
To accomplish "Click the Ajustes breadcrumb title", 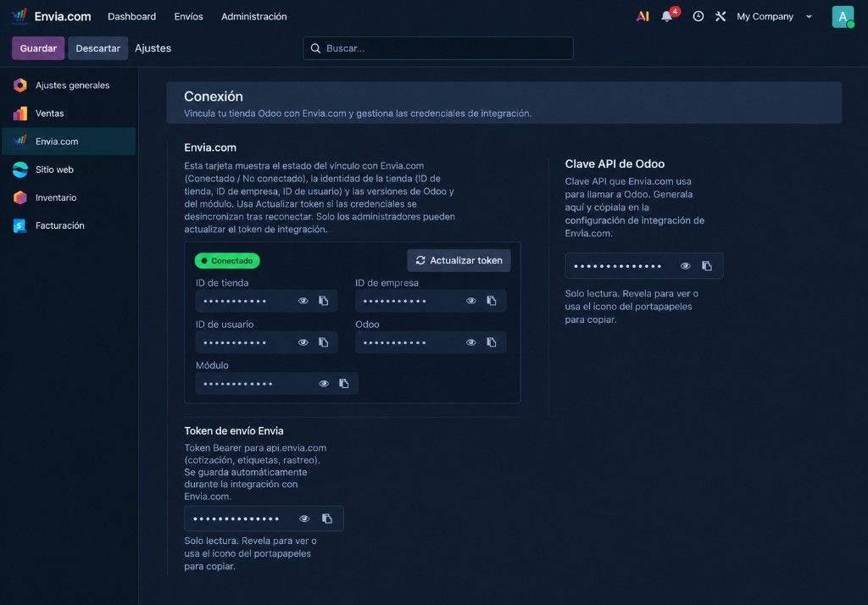I will pyautogui.click(x=153, y=48).
